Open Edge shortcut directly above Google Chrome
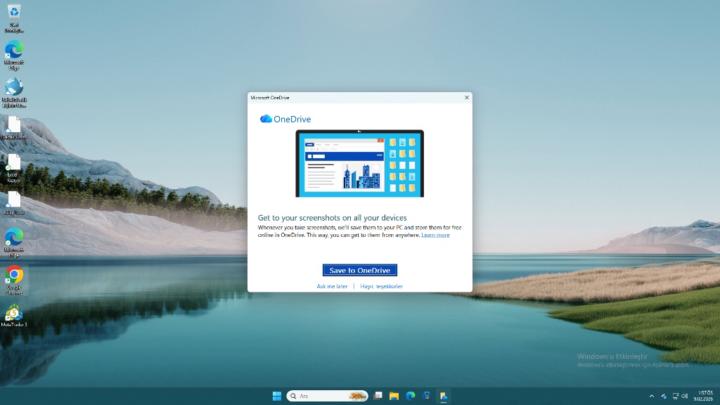This screenshot has height=405, width=720. (14, 243)
